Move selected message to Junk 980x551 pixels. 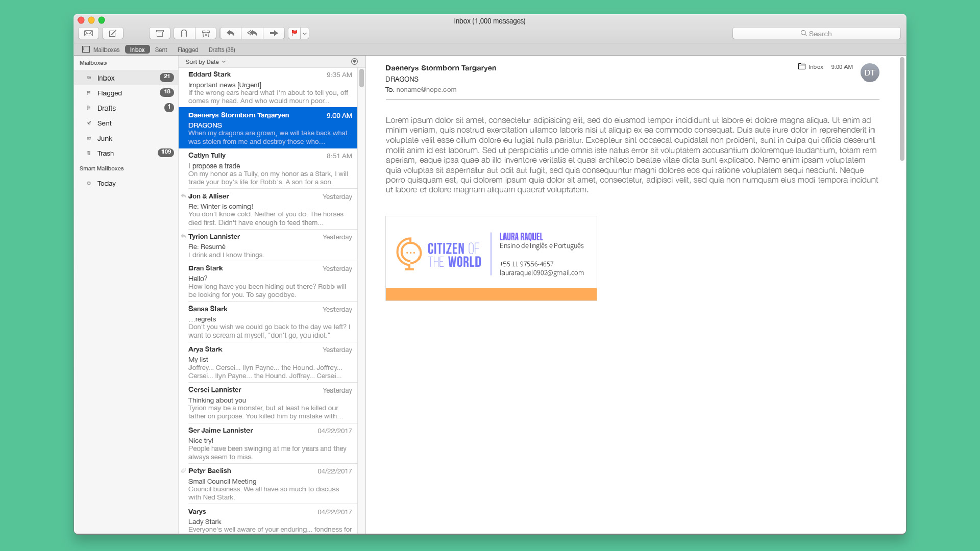(x=206, y=33)
